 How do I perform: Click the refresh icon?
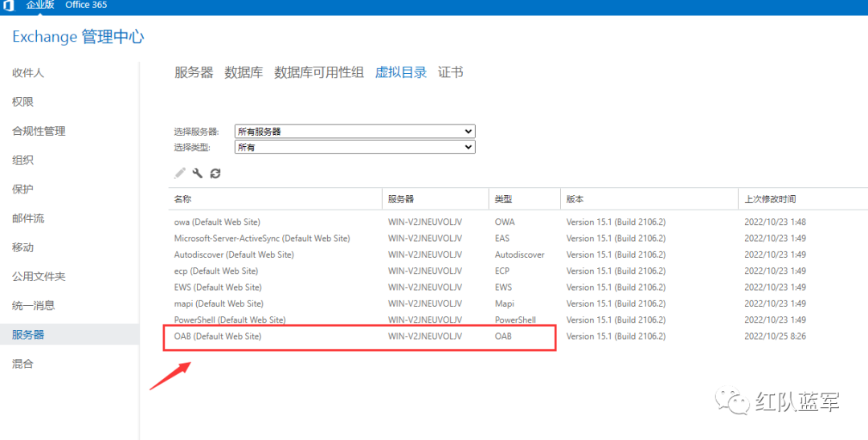[215, 173]
